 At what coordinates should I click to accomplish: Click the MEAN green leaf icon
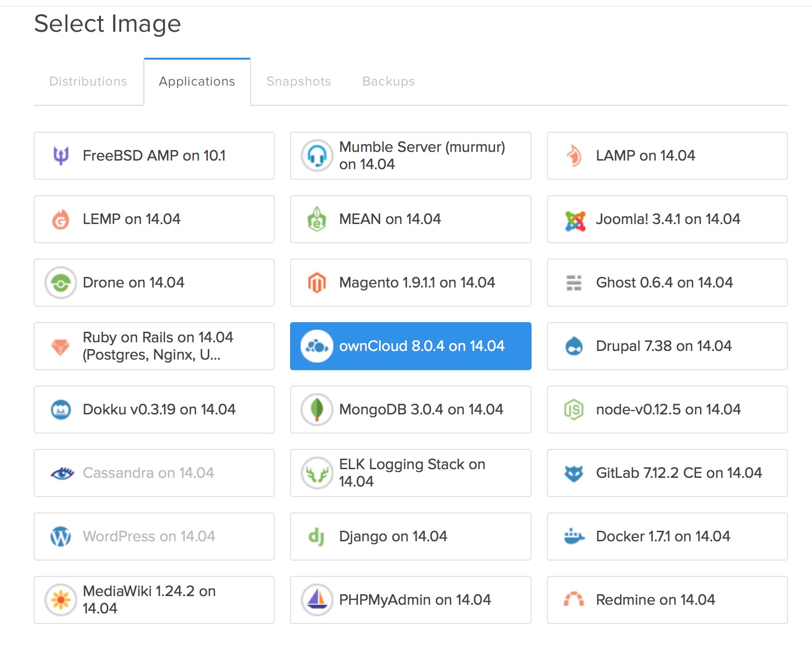pos(317,219)
